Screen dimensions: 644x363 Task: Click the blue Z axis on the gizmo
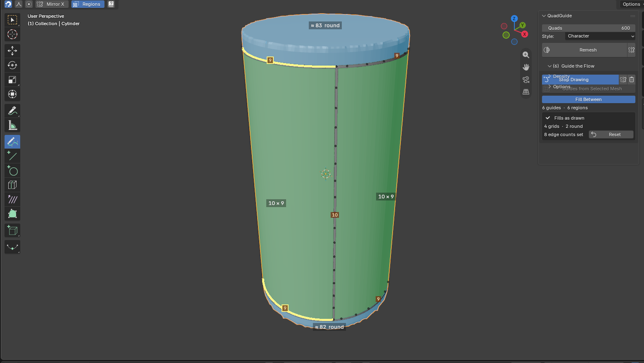(514, 19)
